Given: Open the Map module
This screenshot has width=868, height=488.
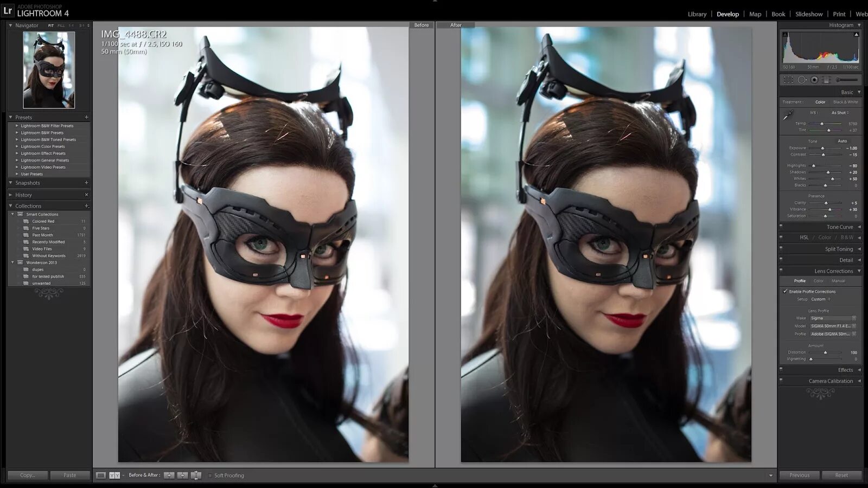Looking at the screenshot, I should click(755, 14).
